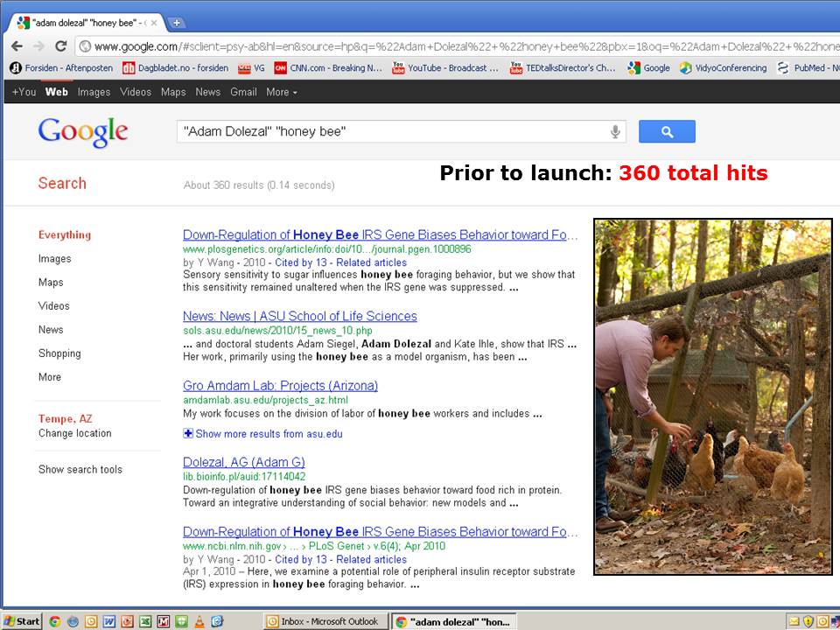Open Word from the quick launch bar

[108, 621]
